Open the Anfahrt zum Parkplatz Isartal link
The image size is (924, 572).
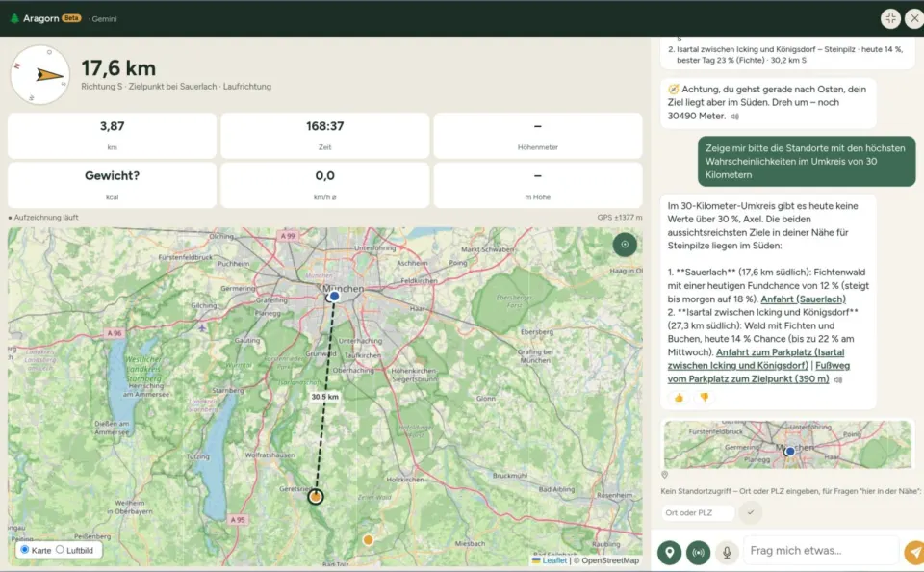[x=757, y=358]
